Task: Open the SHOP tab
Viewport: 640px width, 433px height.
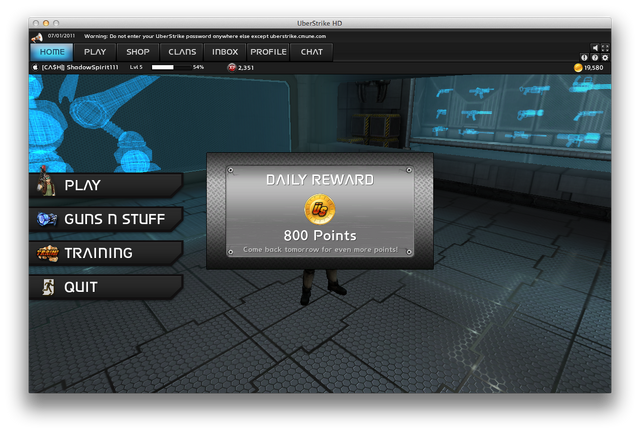Action: point(138,52)
